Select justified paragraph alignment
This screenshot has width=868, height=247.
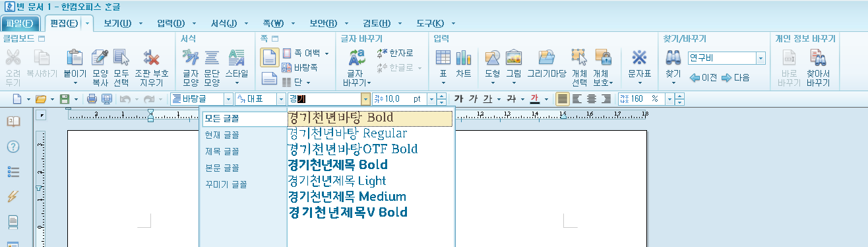(562, 98)
